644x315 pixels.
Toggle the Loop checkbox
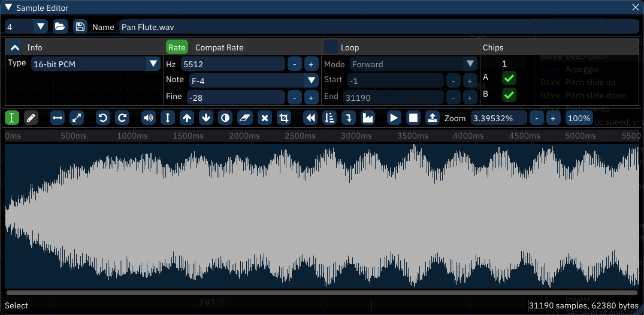pyautogui.click(x=331, y=48)
